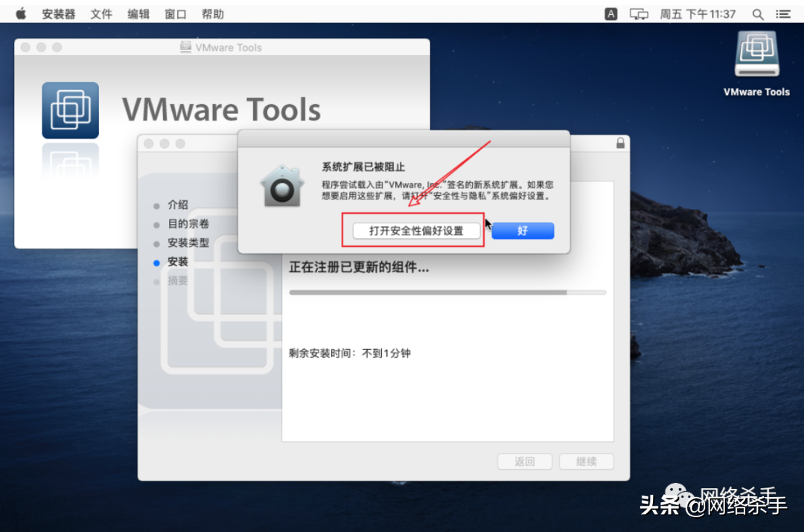Click the Gatekeeper security icon in dialog

coord(281,185)
